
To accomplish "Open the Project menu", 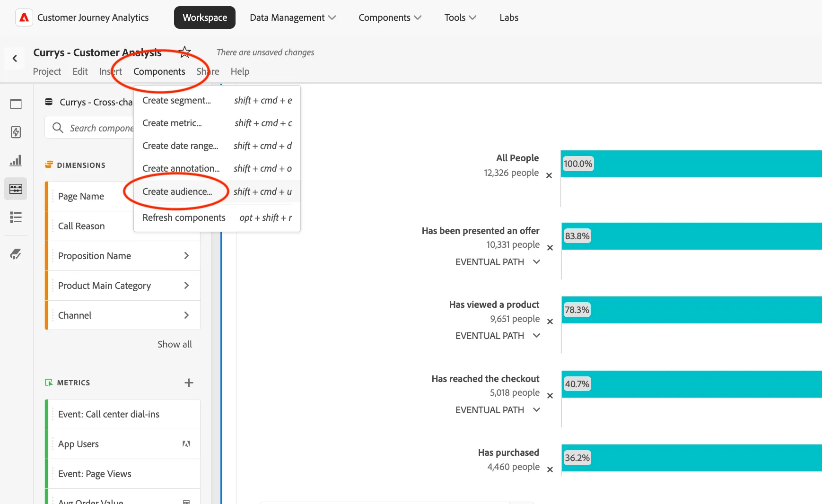I will [x=47, y=71].
